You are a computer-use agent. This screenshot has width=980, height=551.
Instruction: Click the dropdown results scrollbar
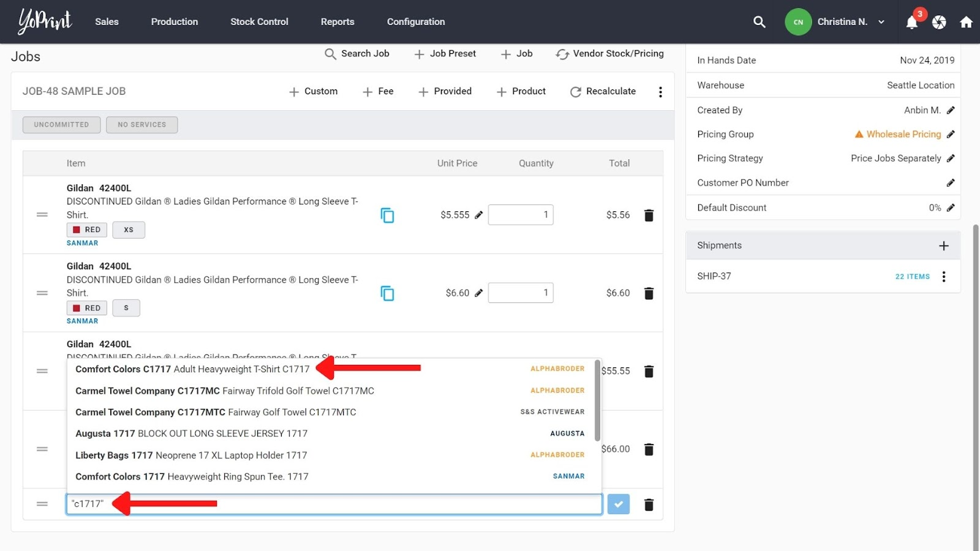click(597, 400)
